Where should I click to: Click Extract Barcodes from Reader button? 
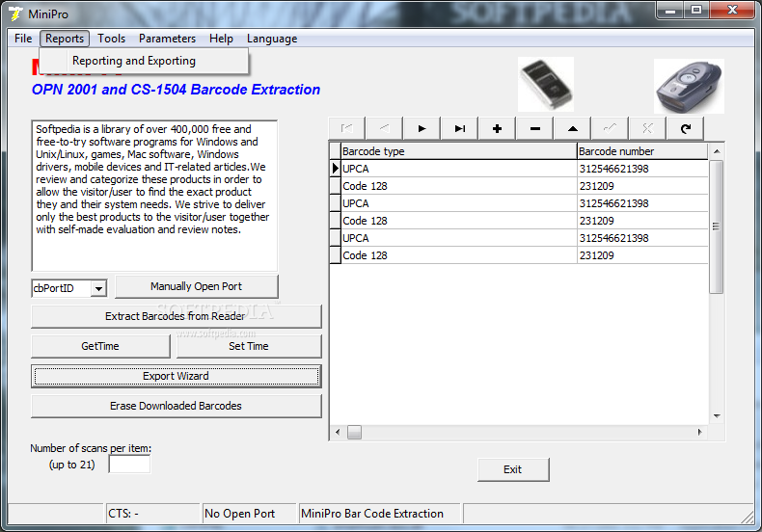coord(176,316)
